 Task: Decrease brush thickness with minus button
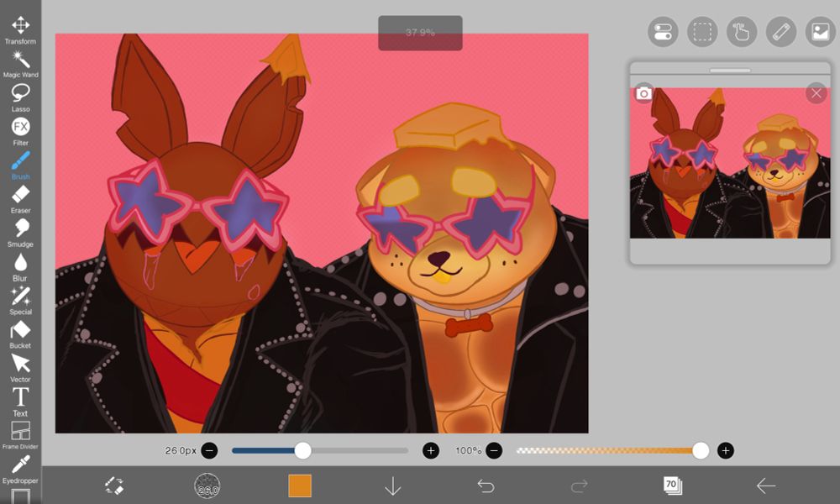pos(209,450)
